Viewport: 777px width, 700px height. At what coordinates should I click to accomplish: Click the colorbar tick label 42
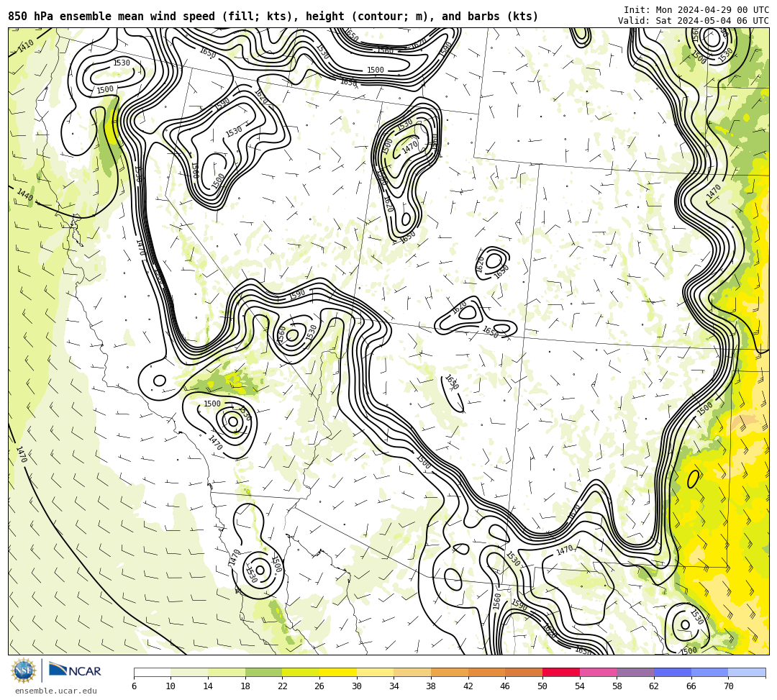pos(468,686)
